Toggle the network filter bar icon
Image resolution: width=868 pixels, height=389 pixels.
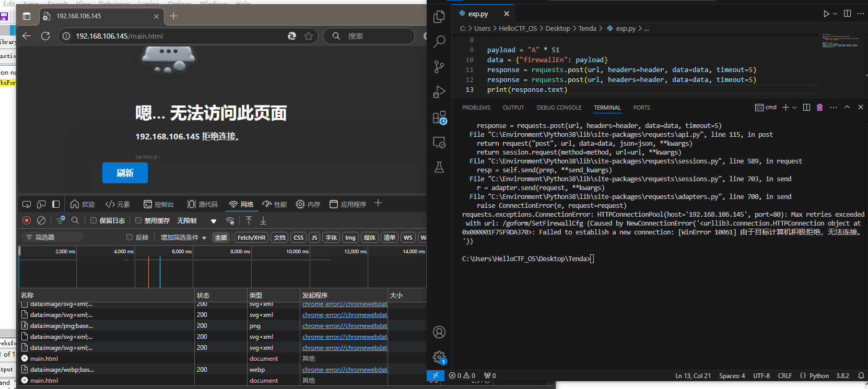61,220
